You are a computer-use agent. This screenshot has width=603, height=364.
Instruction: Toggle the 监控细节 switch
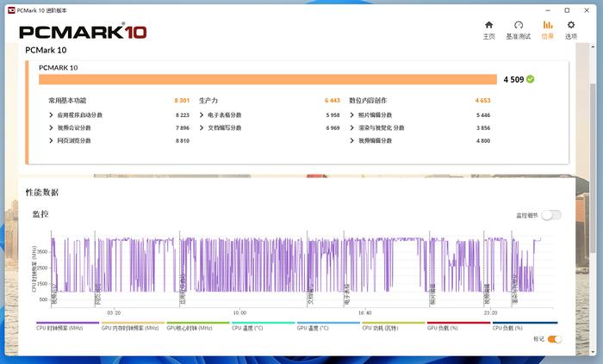tap(551, 215)
